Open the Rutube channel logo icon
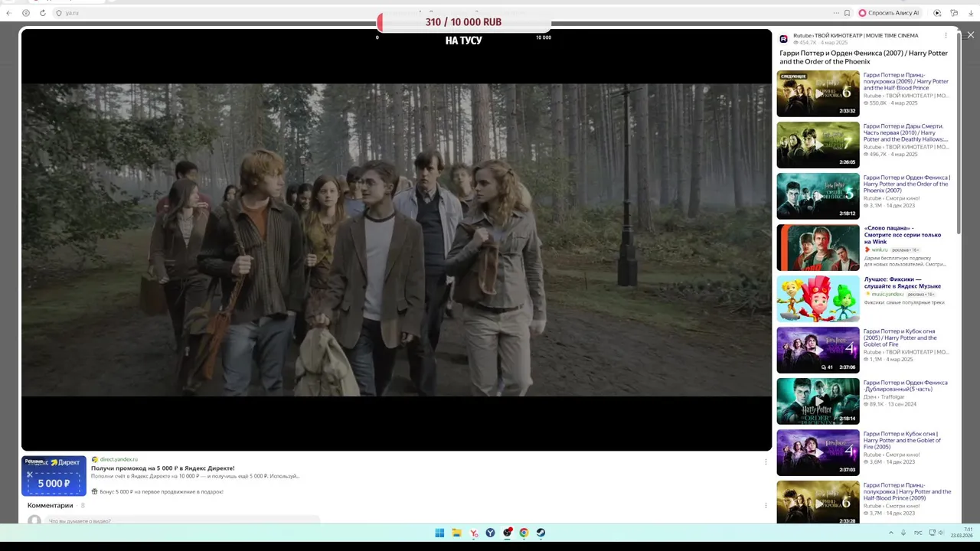The image size is (980, 551). coord(784,38)
